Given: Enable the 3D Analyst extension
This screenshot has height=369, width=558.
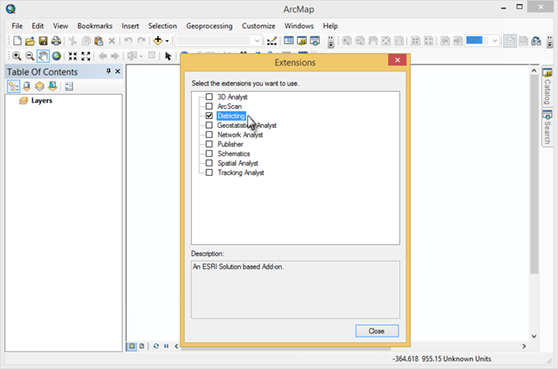Looking at the screenshot, I should pos(209,97).
